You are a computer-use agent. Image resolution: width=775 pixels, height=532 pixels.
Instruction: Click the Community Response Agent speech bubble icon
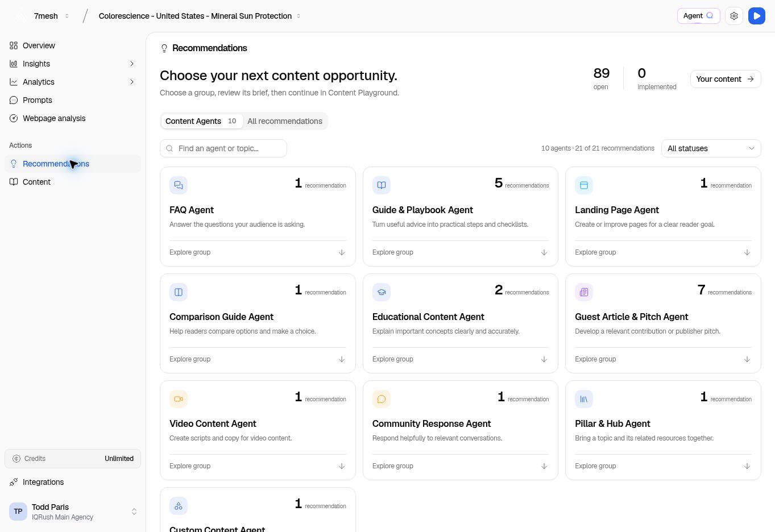pyautogui.click(x=382, y=399)
